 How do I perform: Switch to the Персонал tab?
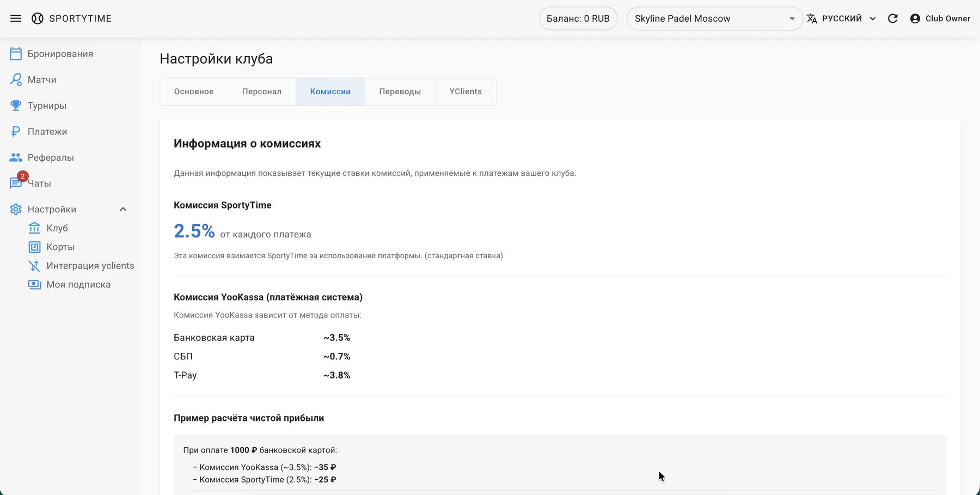[x=261, y=91]
